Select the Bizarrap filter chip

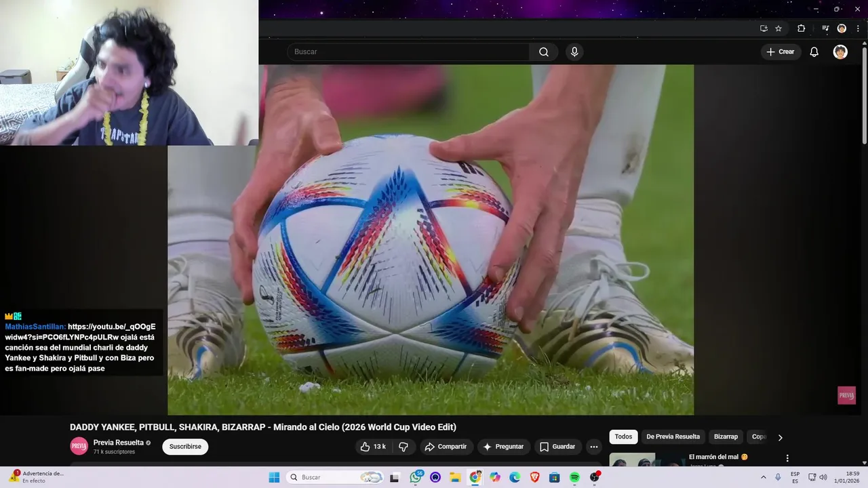[726, 436]
